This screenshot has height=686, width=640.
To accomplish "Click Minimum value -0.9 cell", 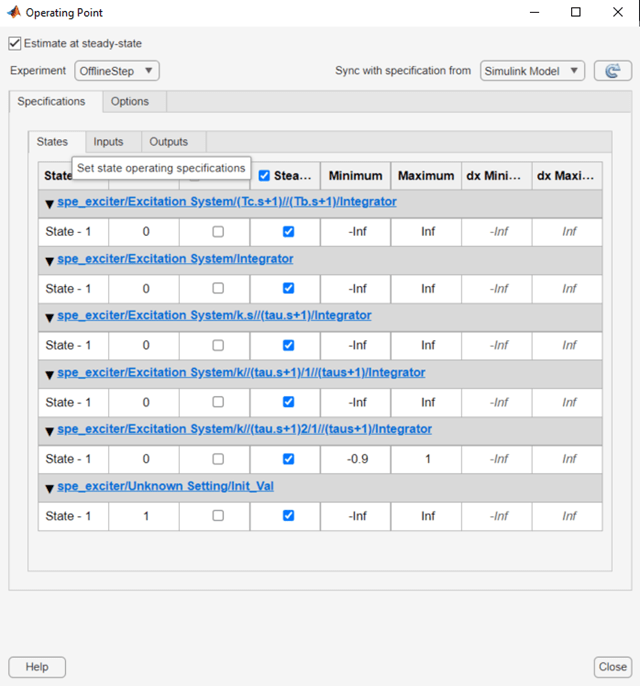I will coord(355,459).
